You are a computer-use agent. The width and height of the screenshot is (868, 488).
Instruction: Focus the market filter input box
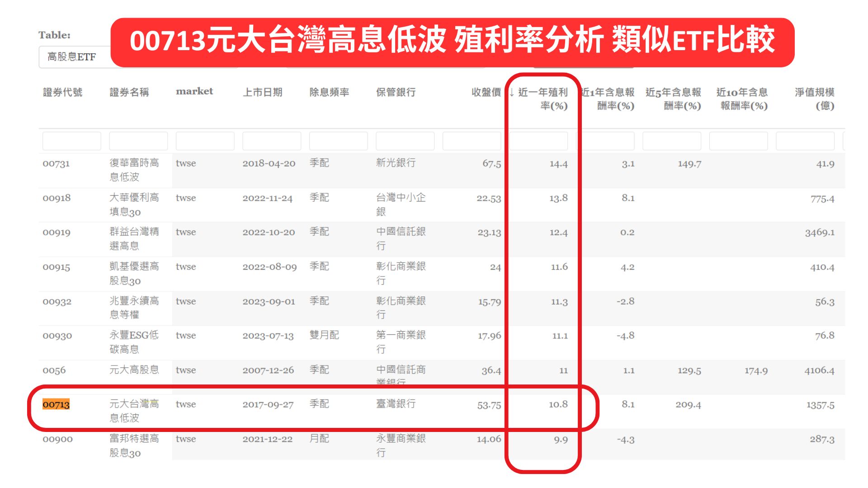pos(205,141)
